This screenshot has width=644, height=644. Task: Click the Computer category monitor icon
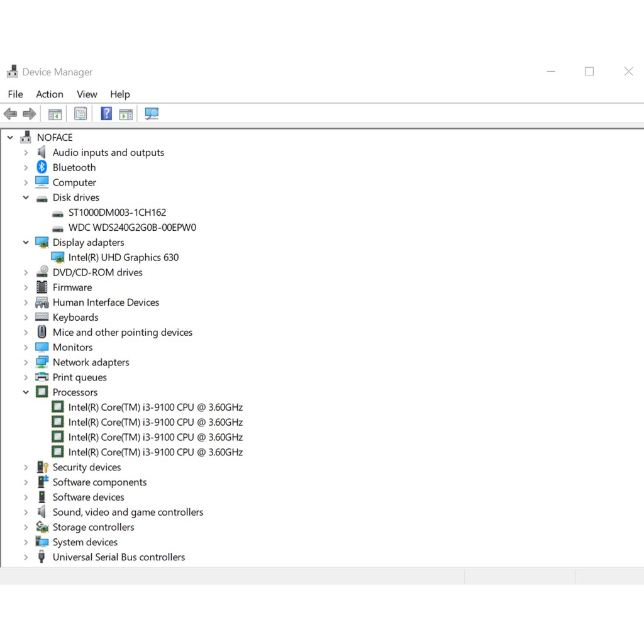42,182
